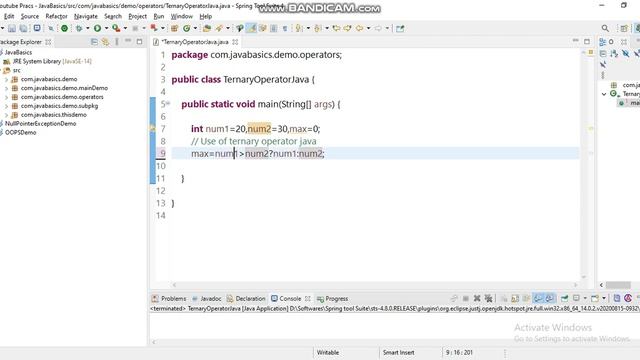Toggle Link with Editor in Package Explorer
The height and width of the screenshot is (360, 640).
[x=106, y=42]
